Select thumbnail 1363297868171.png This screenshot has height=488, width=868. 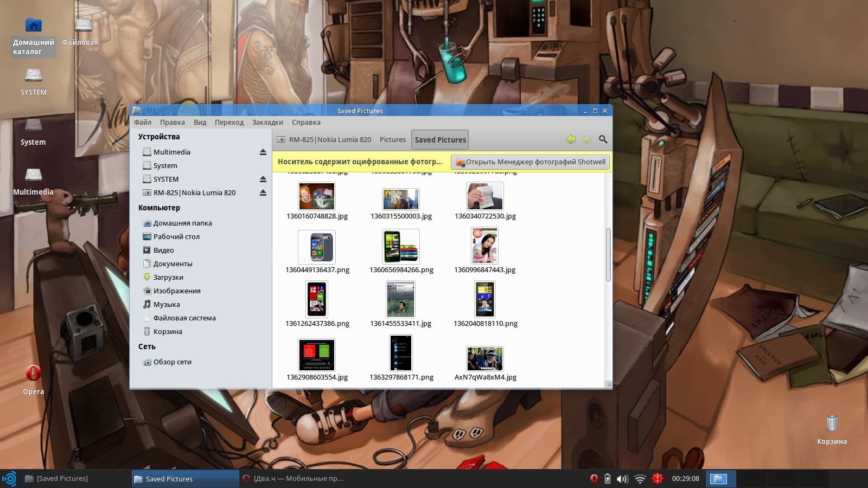(x=401, y=353)
